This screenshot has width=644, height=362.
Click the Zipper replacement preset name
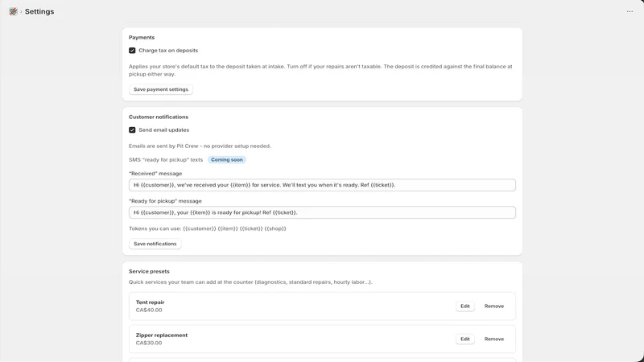tap(162, 335)
